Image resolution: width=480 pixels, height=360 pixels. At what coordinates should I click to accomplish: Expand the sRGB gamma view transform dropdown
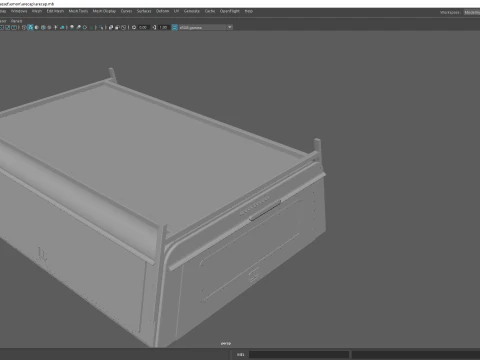pos(205,27)
